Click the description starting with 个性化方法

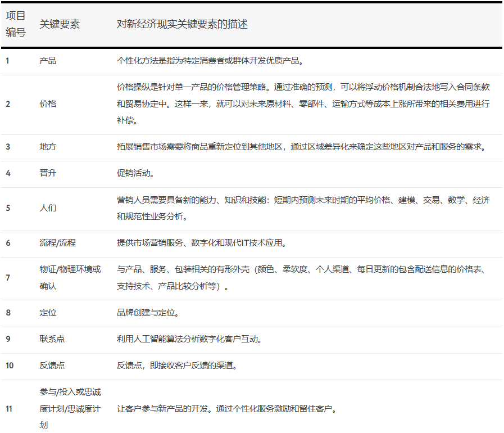[210, 61]
